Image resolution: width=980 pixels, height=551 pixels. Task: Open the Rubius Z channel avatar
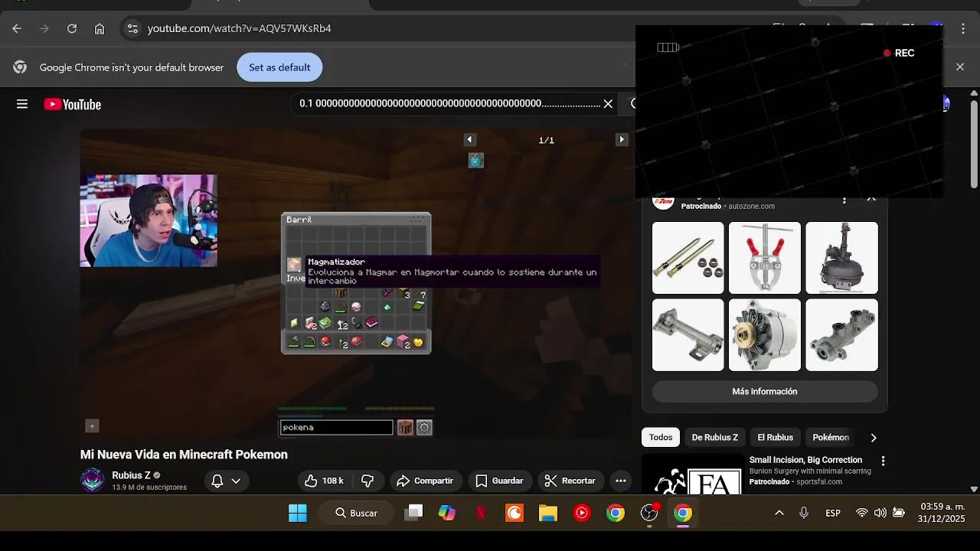(93, 480)
